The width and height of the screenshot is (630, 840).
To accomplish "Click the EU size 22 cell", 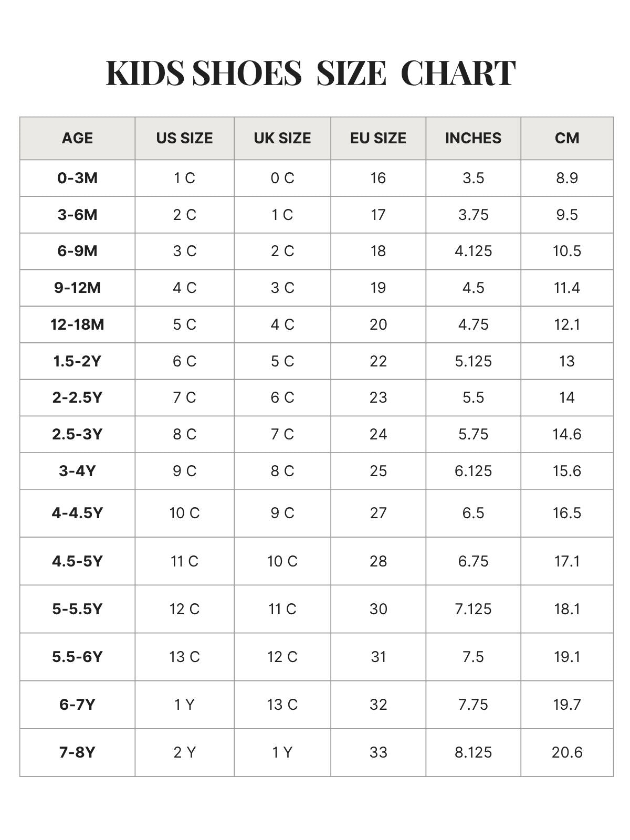I will pyautogui.click(x=378, y=361).
